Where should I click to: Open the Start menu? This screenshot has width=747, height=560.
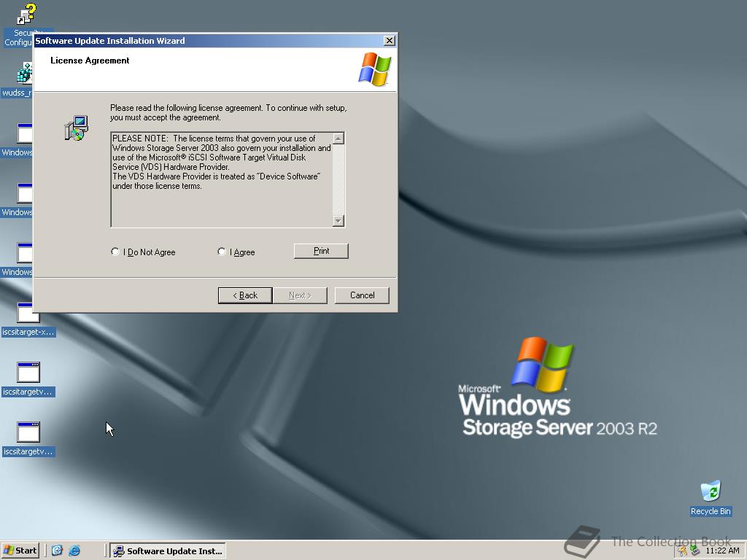20,551
